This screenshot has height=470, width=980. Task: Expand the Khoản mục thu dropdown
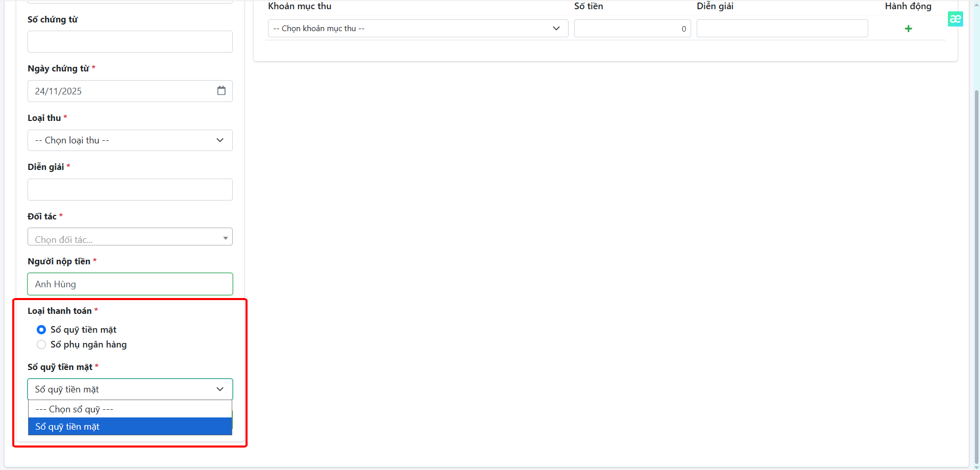(x=418, y=29)
